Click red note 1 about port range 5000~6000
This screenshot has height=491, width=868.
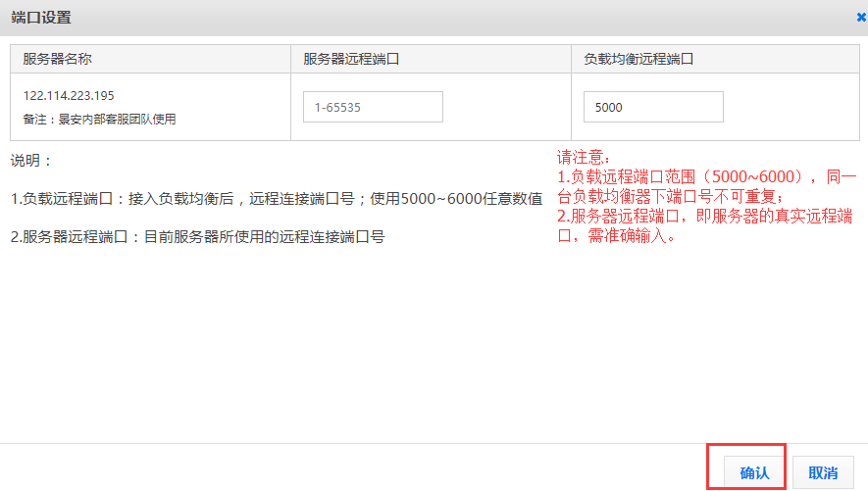(706, 186)
